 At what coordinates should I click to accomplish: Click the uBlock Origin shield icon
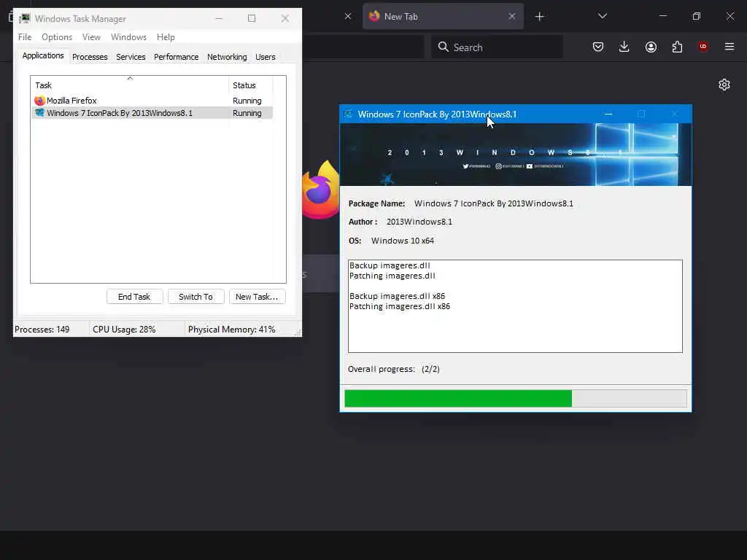pyautogui.click(x=703, y=47)
